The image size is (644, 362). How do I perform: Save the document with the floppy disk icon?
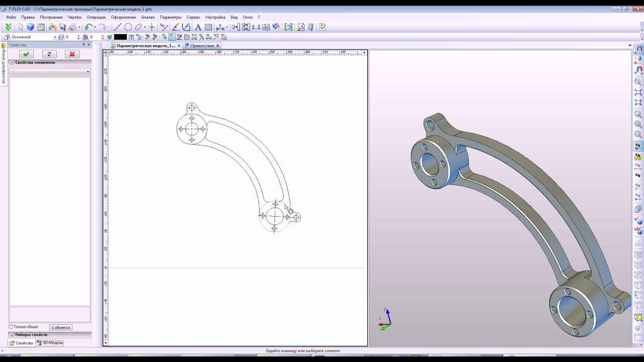coord(63,27)
